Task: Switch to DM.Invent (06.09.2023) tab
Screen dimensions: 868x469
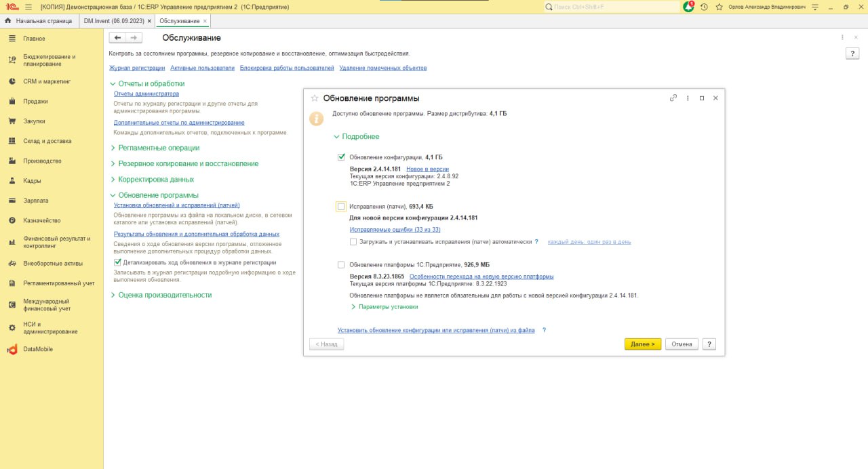Action: coord(114,21)
